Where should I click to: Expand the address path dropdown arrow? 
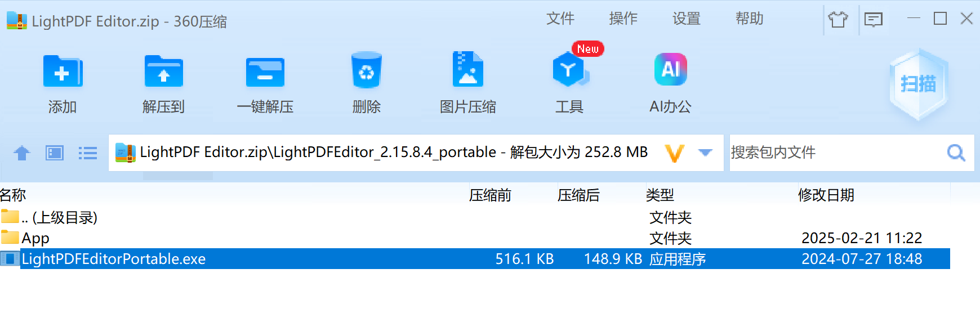pos(705,153)
